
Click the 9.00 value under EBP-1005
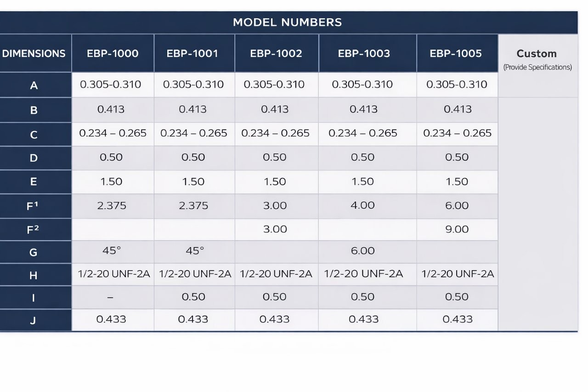[x=457, y=229]
